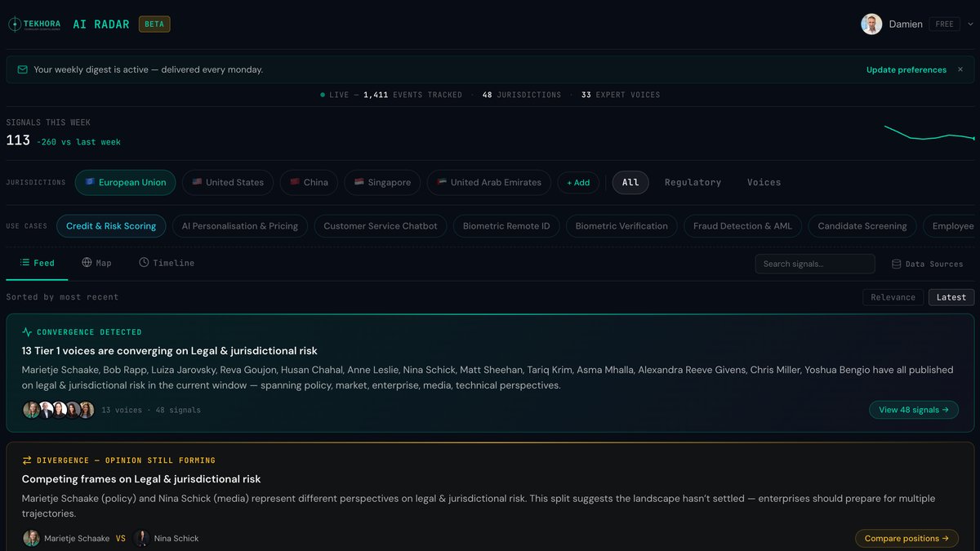
Task: Click the convergence detected pulse icon
Action: click(27, 331)
